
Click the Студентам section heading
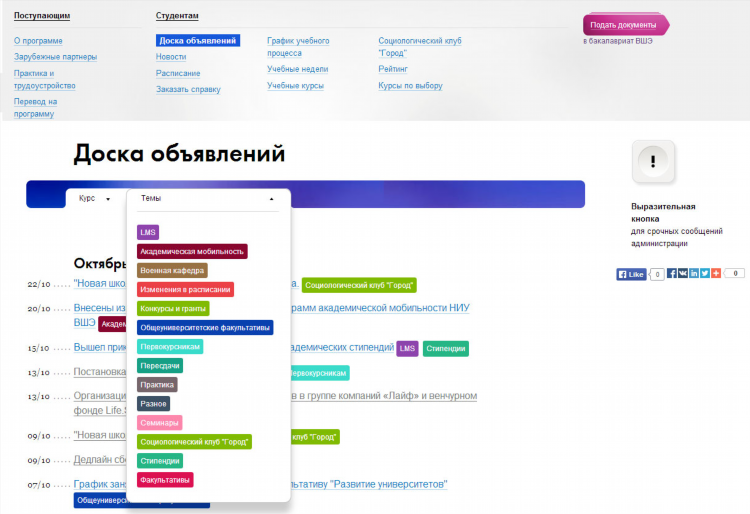[176, 16]
